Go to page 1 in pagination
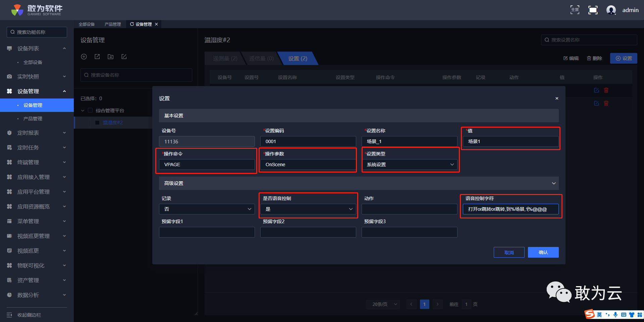The height and width of the screenshot is (322, 644). click(424, 304)
